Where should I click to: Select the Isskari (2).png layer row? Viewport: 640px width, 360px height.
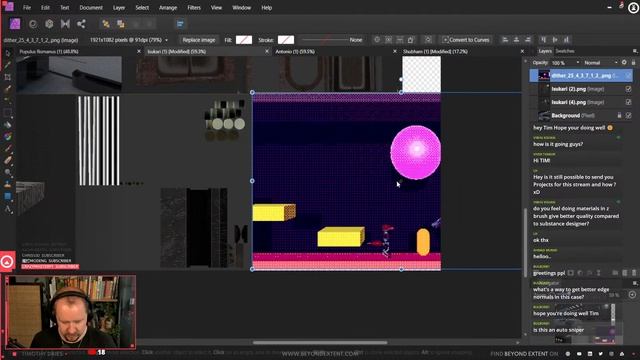tap(581, 89)
